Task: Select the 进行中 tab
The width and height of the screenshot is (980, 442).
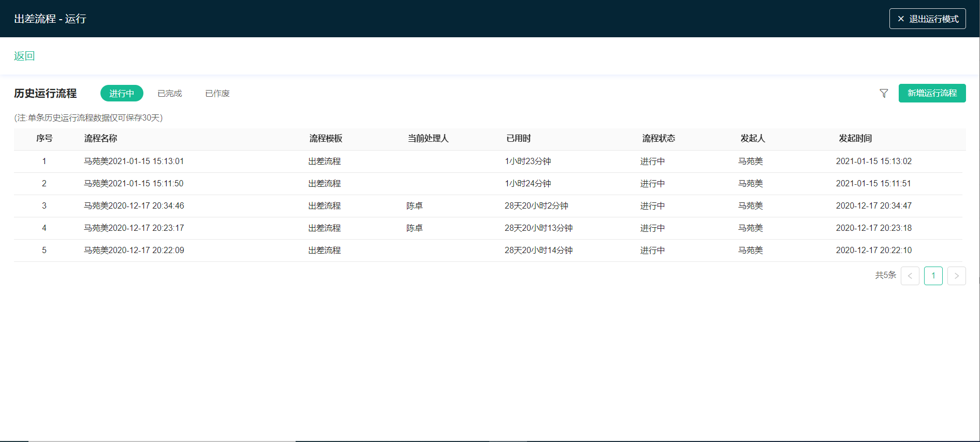Action: pos(122,93)
